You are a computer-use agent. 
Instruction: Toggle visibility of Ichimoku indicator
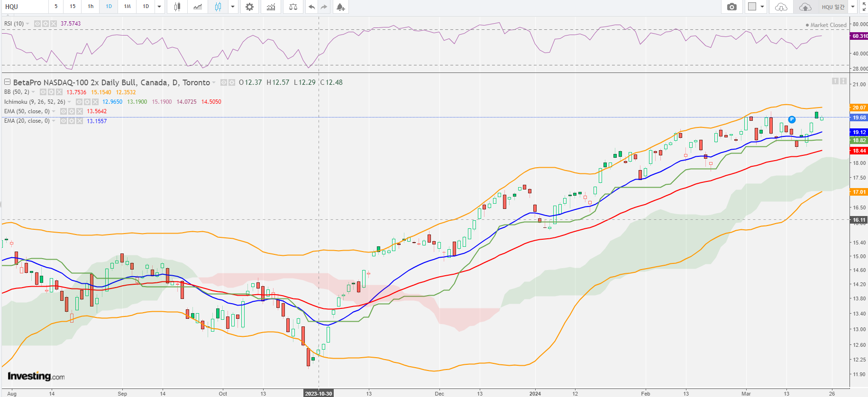coord(79,102)
